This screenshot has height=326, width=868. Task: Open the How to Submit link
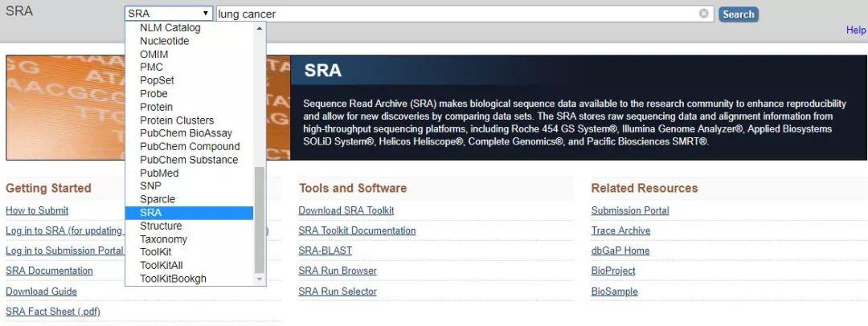pos(37,210)
